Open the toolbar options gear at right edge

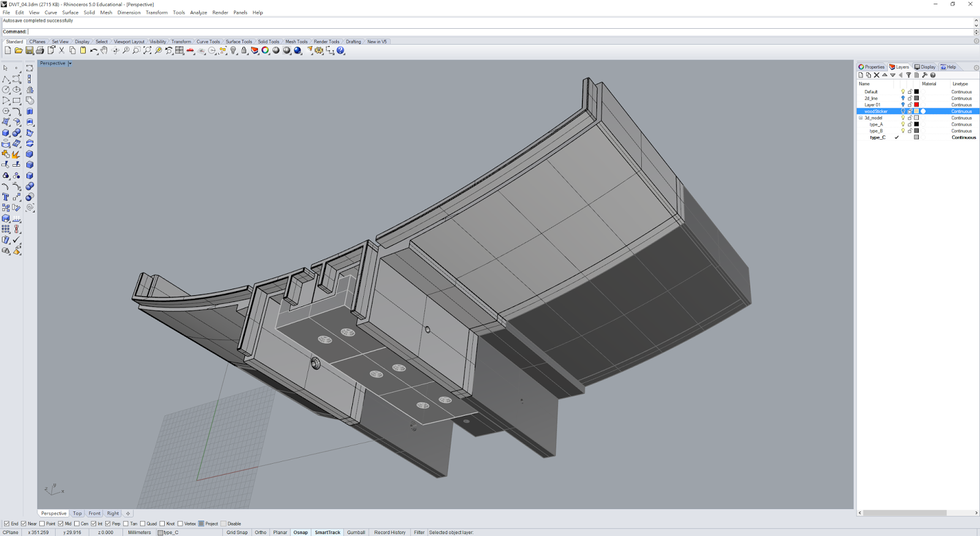click(976, 41)
